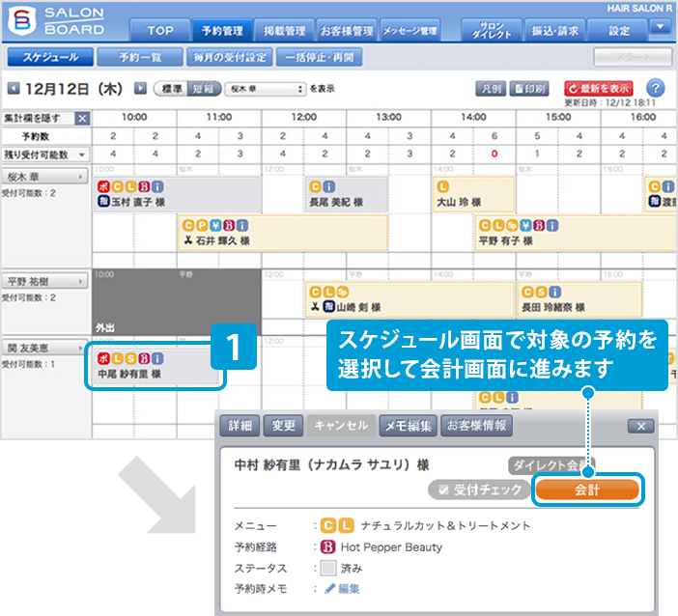Image resolution: width=678 pixels, height=616 pixels.
Task: Click the お客様情報 button in popup
Action: (x=476, y=426)
